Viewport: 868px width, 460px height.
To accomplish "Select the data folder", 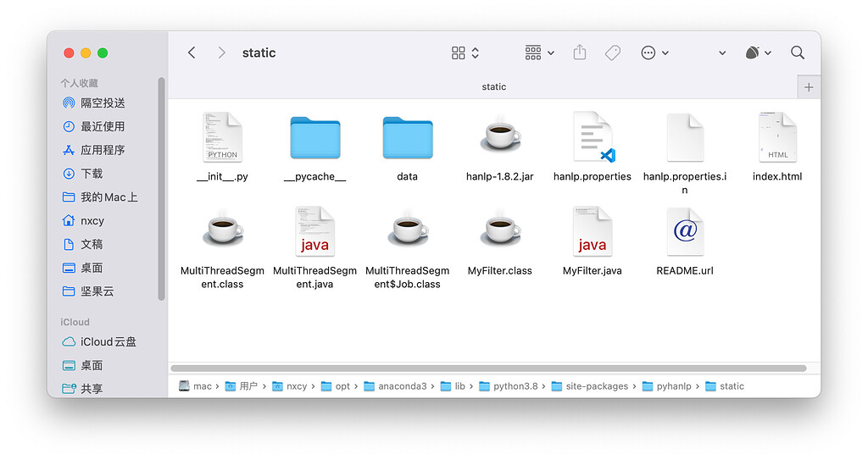I will (x=408, y=137).
